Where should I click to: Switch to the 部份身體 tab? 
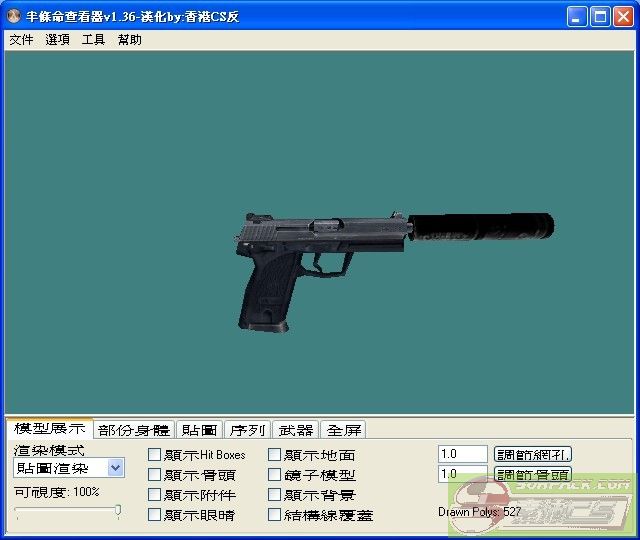click(x=134, y=430)
